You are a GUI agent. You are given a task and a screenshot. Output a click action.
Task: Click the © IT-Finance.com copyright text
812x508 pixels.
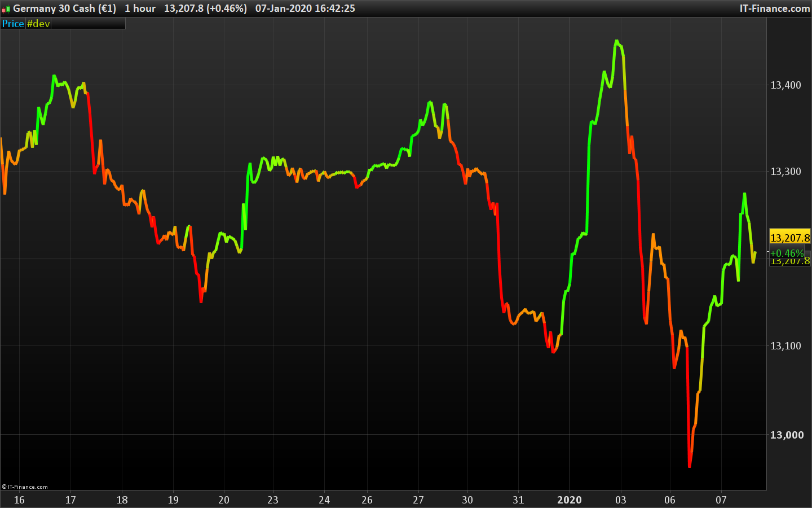coord(25,487)
